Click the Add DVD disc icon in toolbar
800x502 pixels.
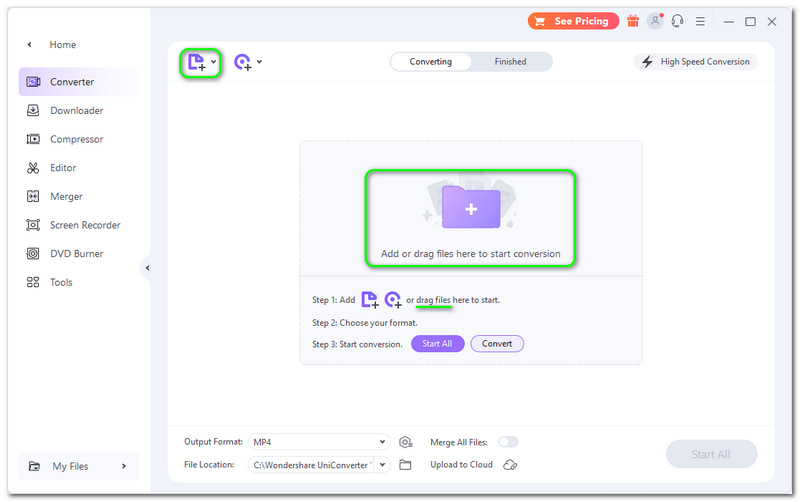pos(242,62)
